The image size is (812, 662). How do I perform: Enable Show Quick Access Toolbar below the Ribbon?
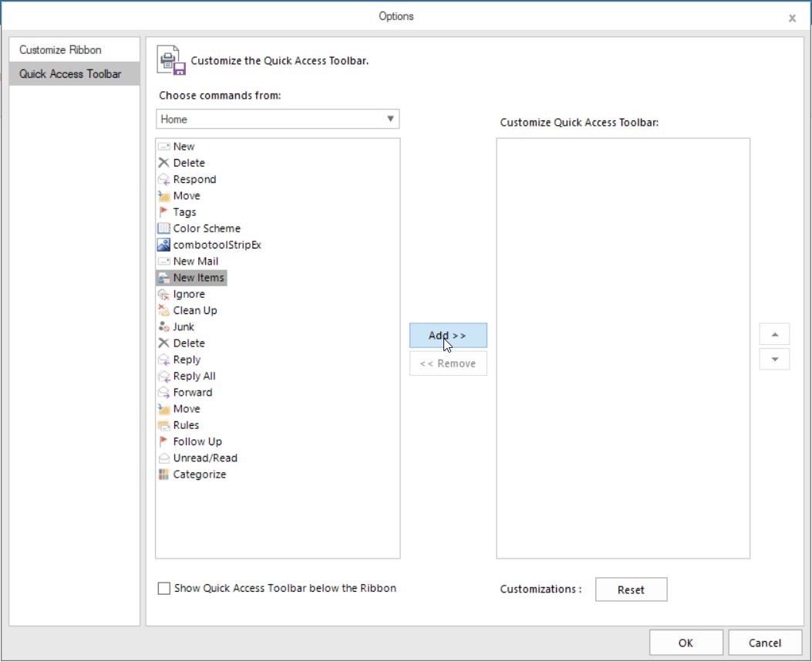163,588
